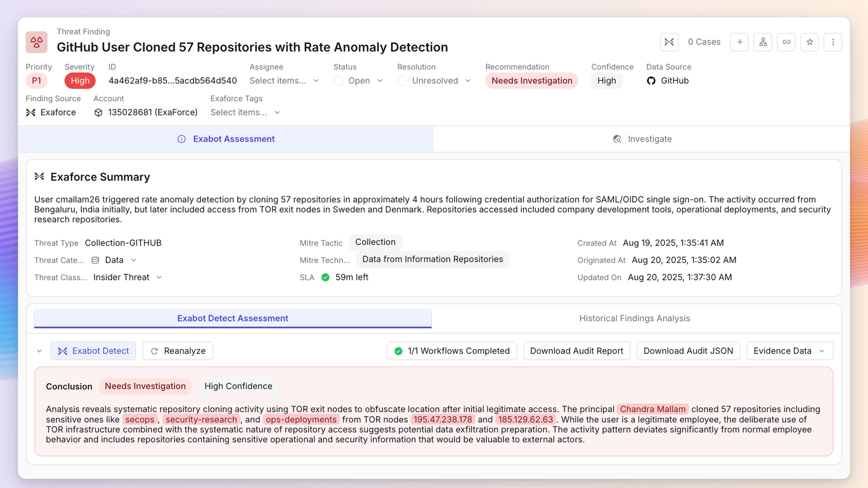Click the red High severity badge

80,81
